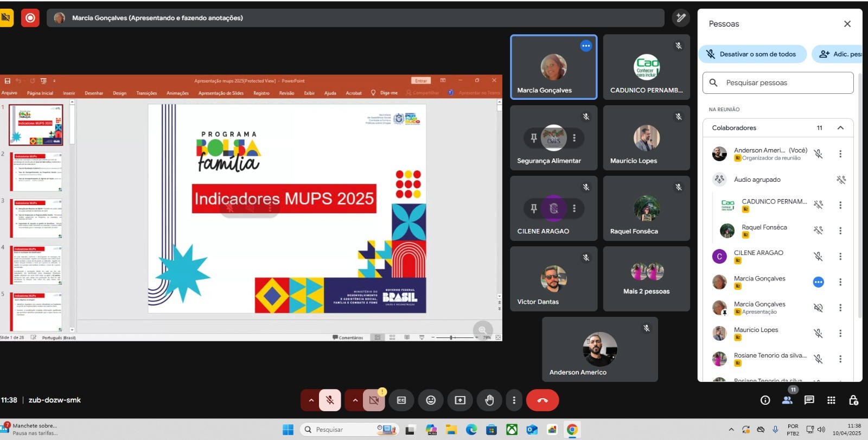Toggle closed captions button

401,400
